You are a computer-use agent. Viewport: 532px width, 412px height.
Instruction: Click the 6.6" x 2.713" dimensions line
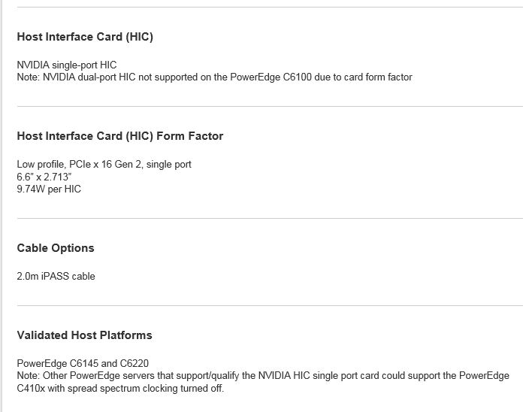[44, 177]
